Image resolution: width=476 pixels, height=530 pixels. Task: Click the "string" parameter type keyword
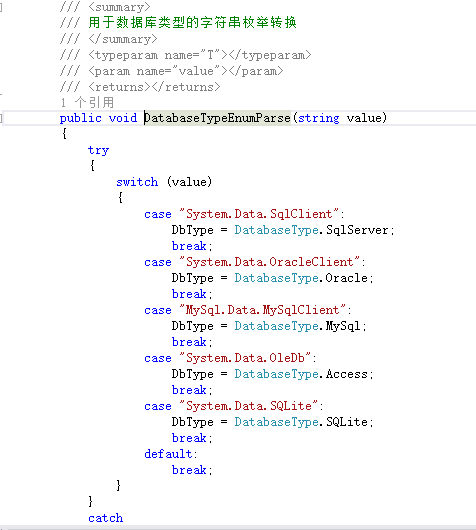tap(318, 118)
